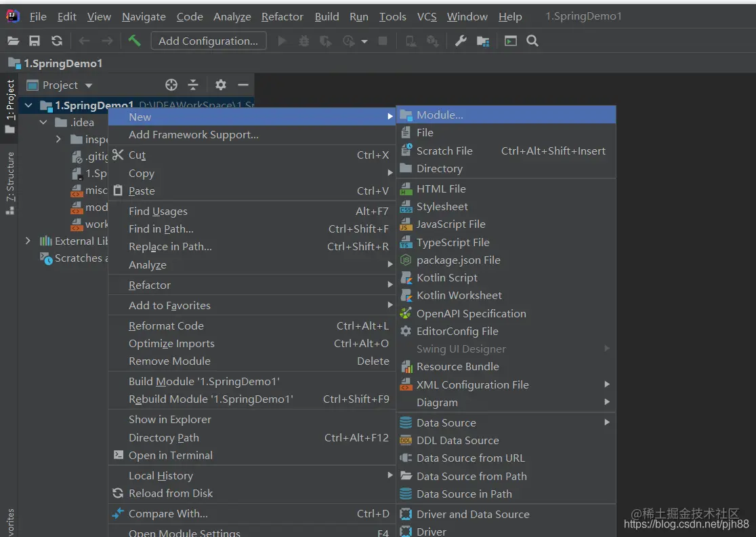Open Project panel gear options
This screenshot has height=537, width=756.
(221, 85)
